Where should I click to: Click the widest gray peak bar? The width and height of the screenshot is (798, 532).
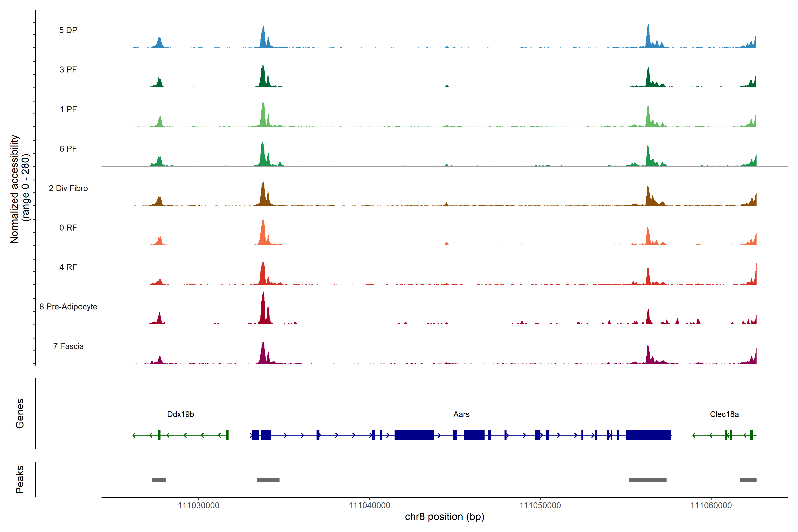pyautogui.click(x=647, y=480)
